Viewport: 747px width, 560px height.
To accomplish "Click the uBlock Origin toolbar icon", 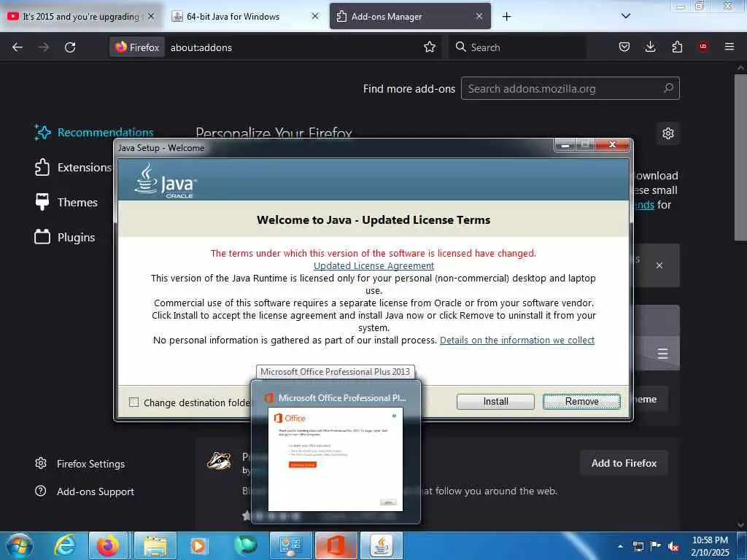I will point(703,47).
